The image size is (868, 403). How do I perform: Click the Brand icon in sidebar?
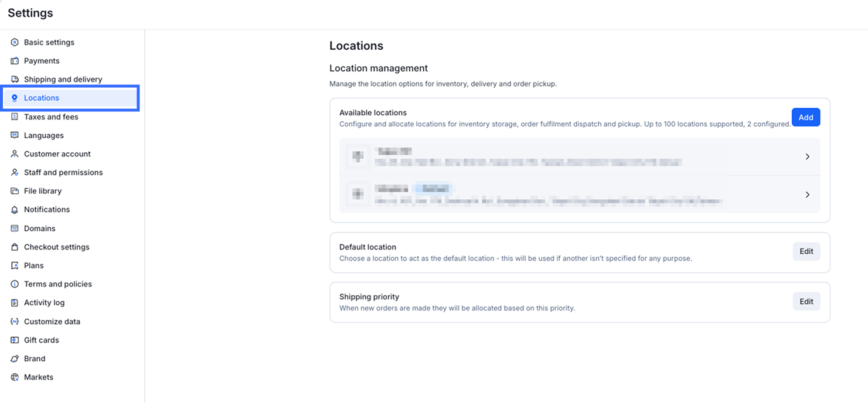coord(15,358)
